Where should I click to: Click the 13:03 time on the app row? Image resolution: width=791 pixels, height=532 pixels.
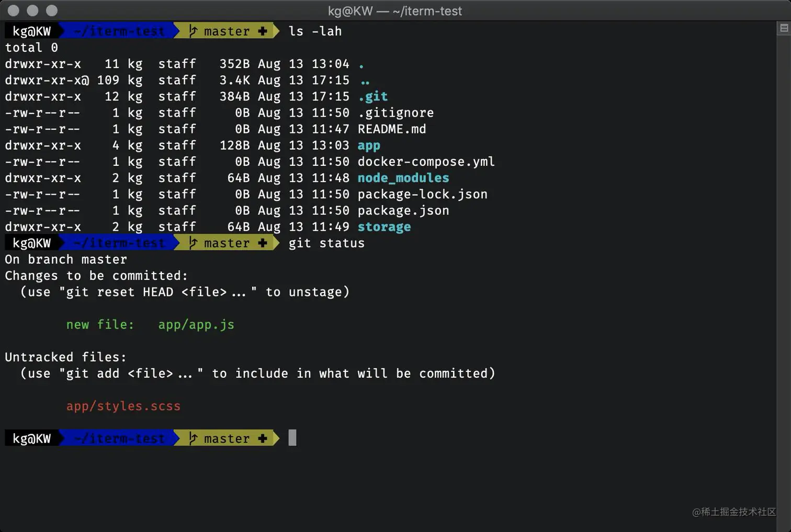tap(331, 145)
